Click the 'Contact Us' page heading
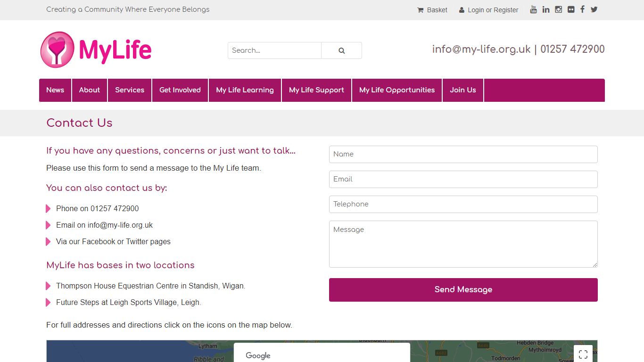This screenshot has height=362, width=644. click(79, 123)
